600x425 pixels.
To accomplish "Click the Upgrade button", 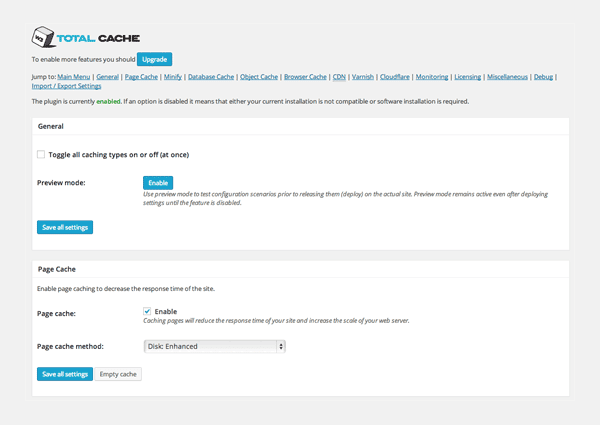I will (155, 59).
